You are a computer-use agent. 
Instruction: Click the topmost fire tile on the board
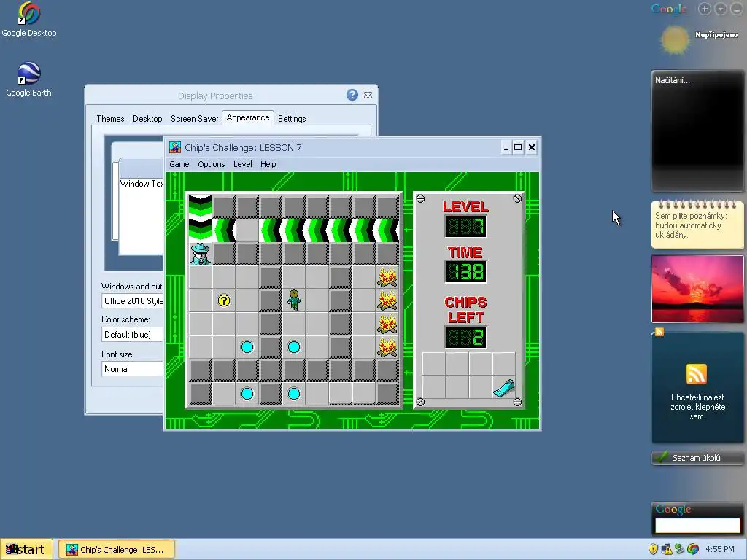coord(387,276)
